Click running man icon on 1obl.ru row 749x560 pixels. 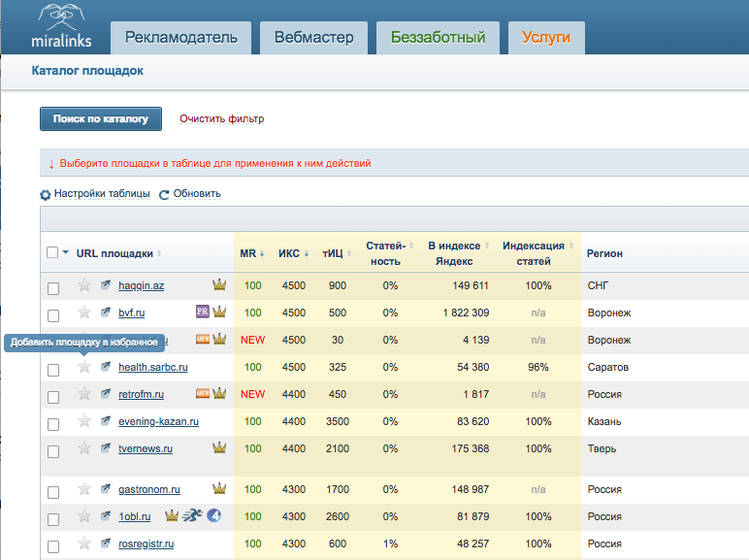192,515
